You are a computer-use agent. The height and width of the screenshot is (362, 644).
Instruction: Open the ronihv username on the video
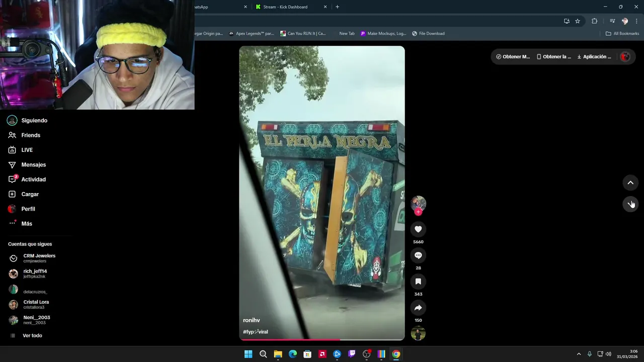tap(252, 320)
